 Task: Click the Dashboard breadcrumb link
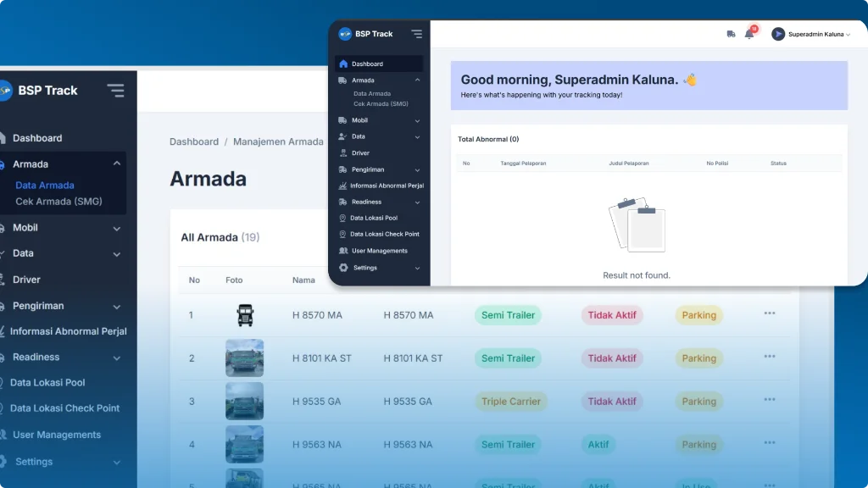point(194,141)
